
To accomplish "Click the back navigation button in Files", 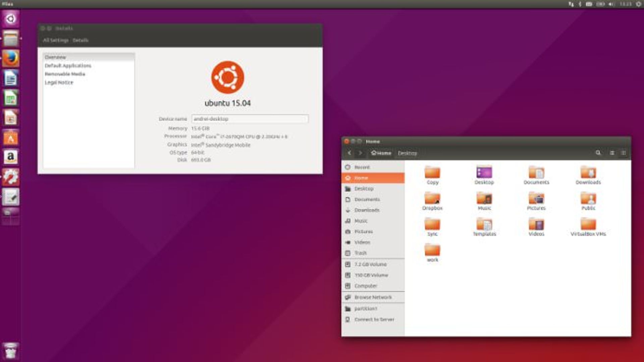I will 349,153.
